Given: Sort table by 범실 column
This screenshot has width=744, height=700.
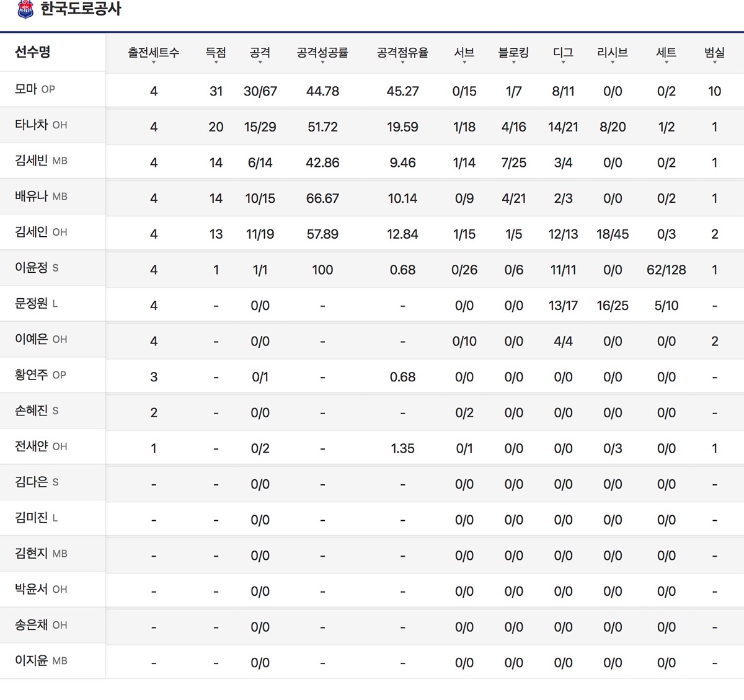Looking at the screenshot, I should [714, 53].
